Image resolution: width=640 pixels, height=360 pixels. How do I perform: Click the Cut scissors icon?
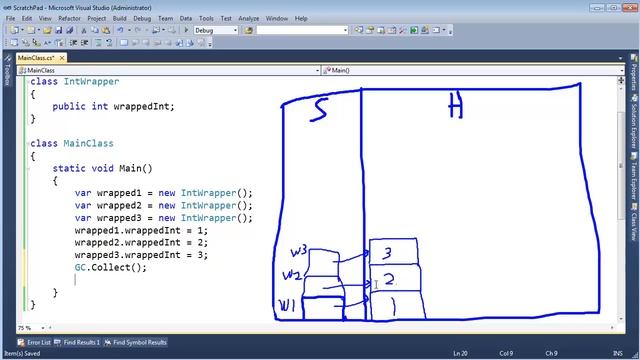tap(83, 30)
